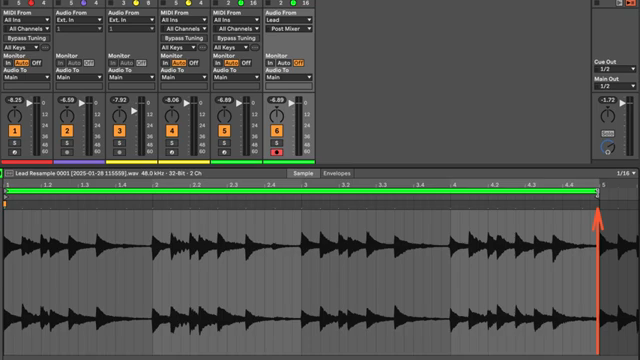Screen dimensions: 640x360
Task: Click track 3 volume value -7.92
Action: point(119,100)
